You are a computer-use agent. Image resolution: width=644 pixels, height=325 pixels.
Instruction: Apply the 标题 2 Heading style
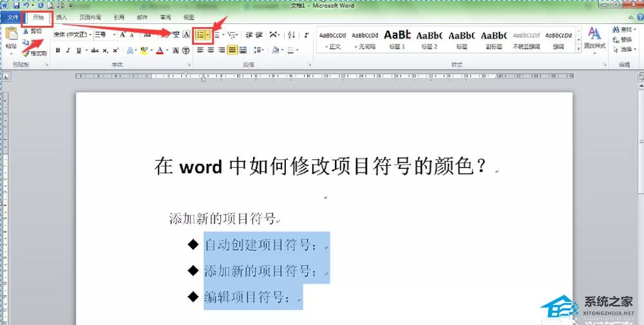(x=429, y=41)
